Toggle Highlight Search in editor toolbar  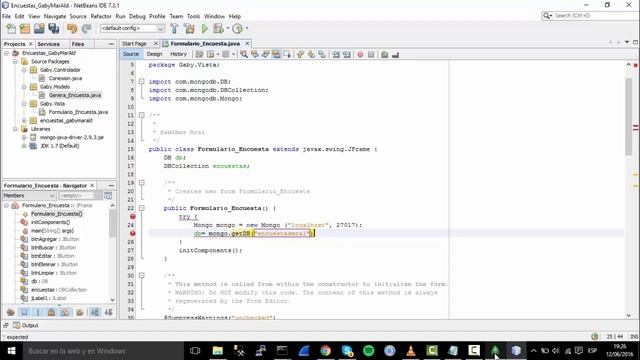click(x=276, y=54)
